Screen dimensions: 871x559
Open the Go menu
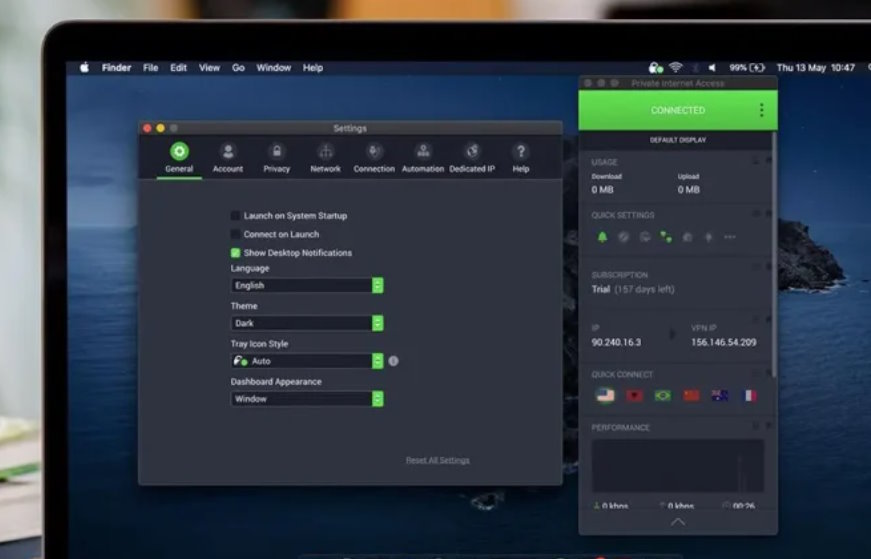(x=238, y=68)
